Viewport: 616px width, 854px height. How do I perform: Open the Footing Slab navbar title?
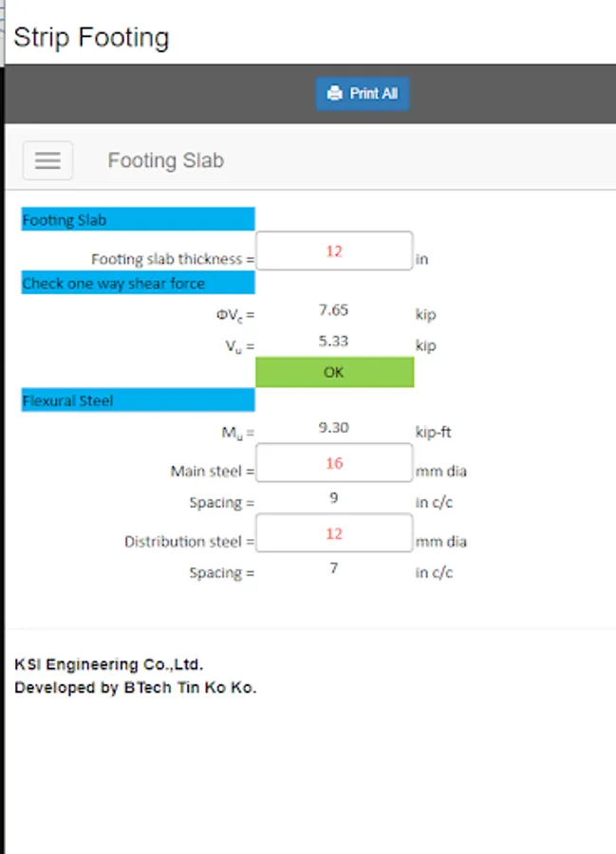click(x=165, y=160)
